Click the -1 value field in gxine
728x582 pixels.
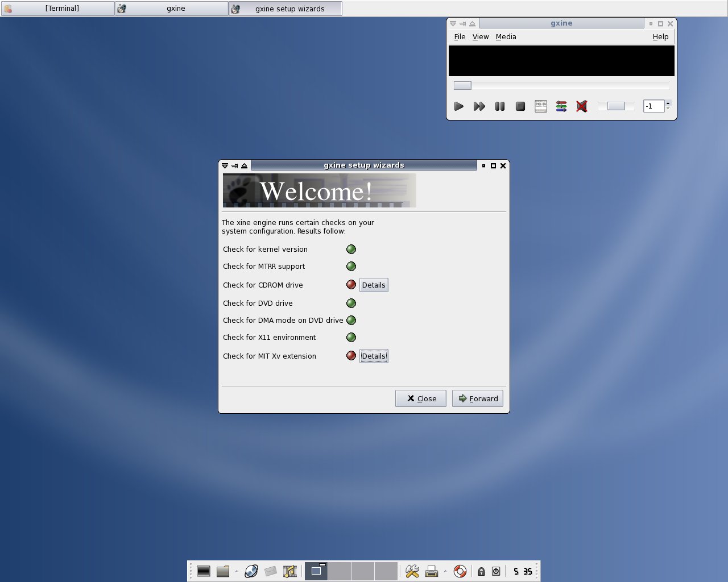click(x=653, y=106)
